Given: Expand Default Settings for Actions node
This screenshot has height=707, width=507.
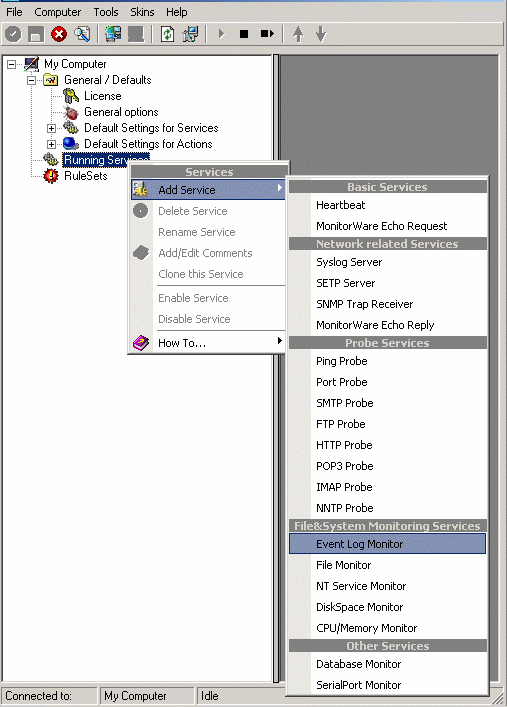Looking at the screenshot, I should coord(51,144).
